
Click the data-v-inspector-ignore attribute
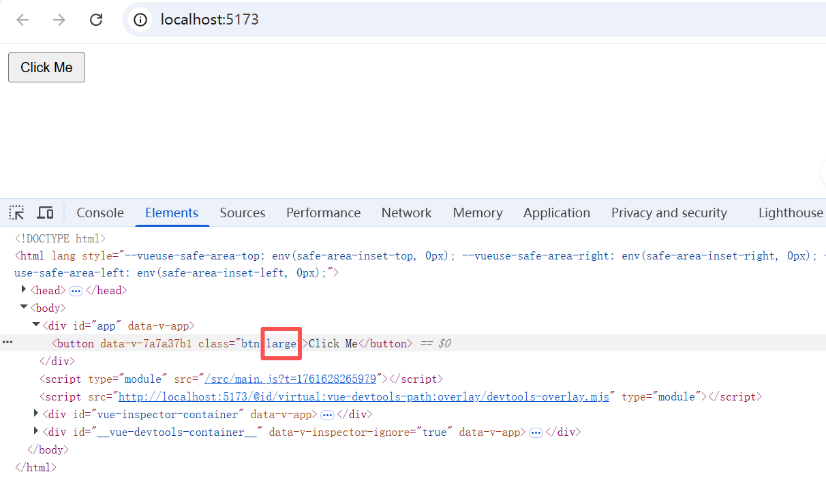(361, 432)
